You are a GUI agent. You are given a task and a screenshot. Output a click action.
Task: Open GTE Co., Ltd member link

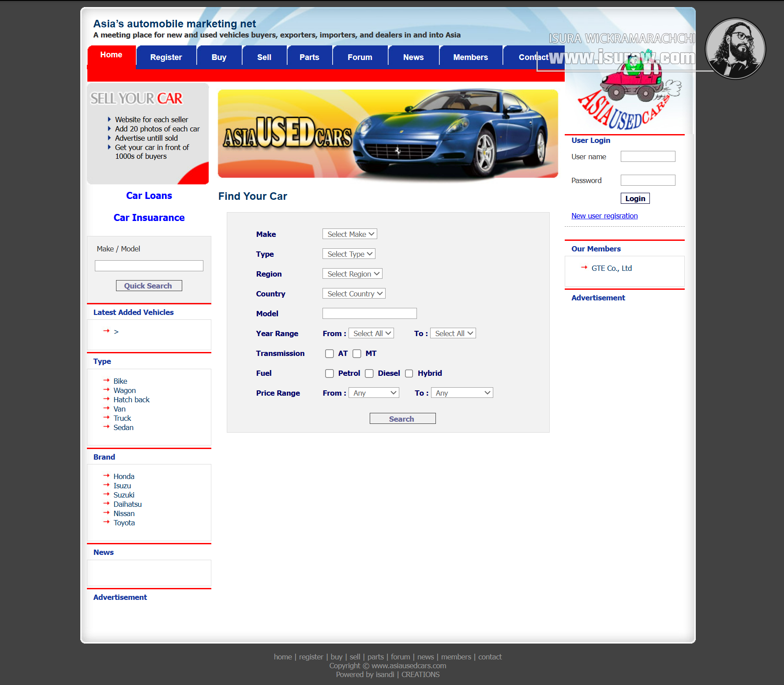[x=611, y=268]
